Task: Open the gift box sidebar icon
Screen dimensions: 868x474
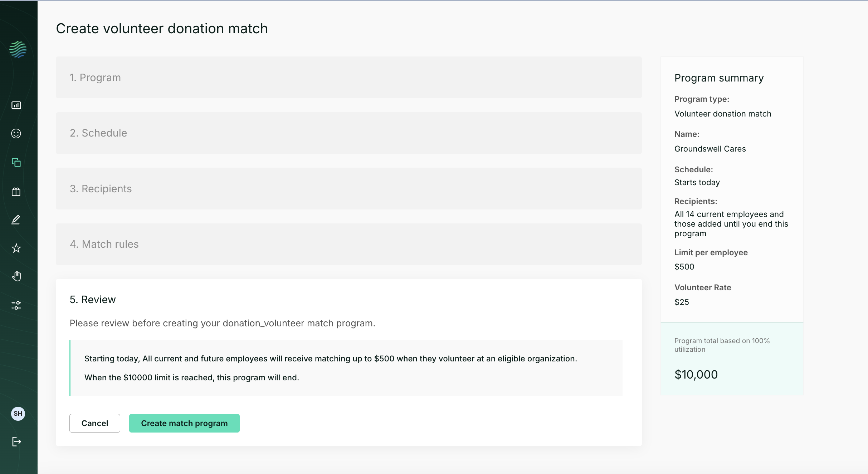Action: point(16,192)
